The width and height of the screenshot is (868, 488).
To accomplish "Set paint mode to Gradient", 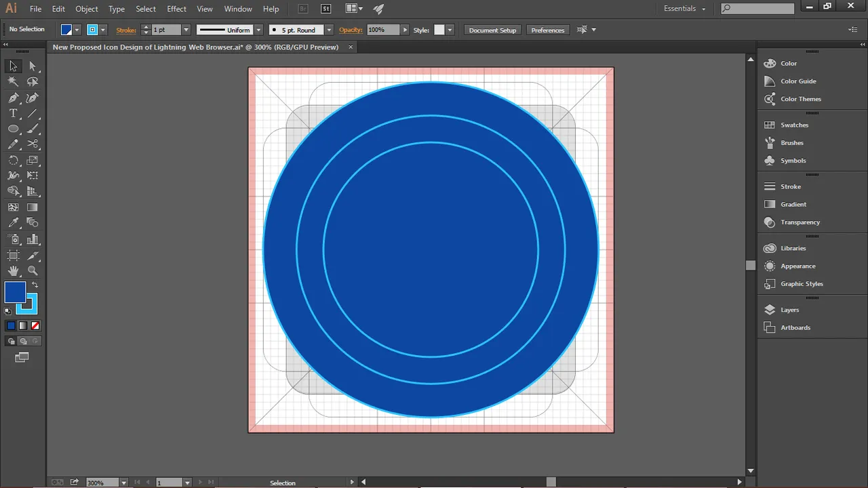I will tap(23, 326).
